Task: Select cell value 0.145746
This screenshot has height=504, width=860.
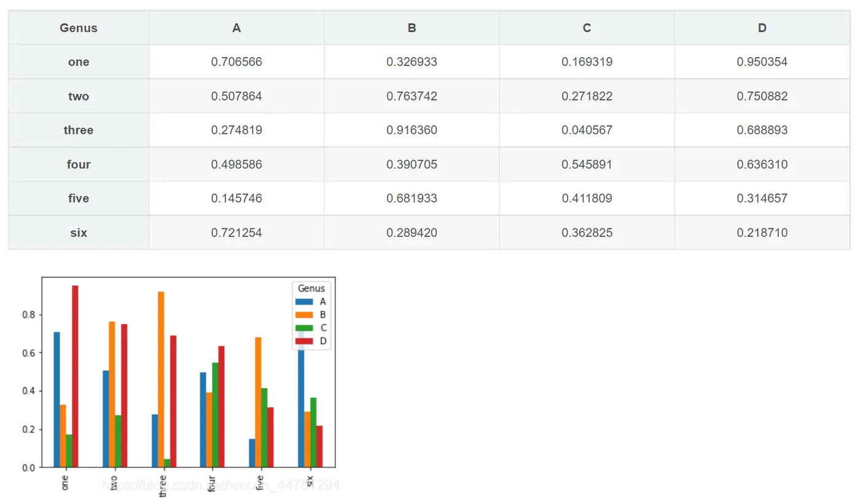Action: pyautogui.click(x=237, y=198)
